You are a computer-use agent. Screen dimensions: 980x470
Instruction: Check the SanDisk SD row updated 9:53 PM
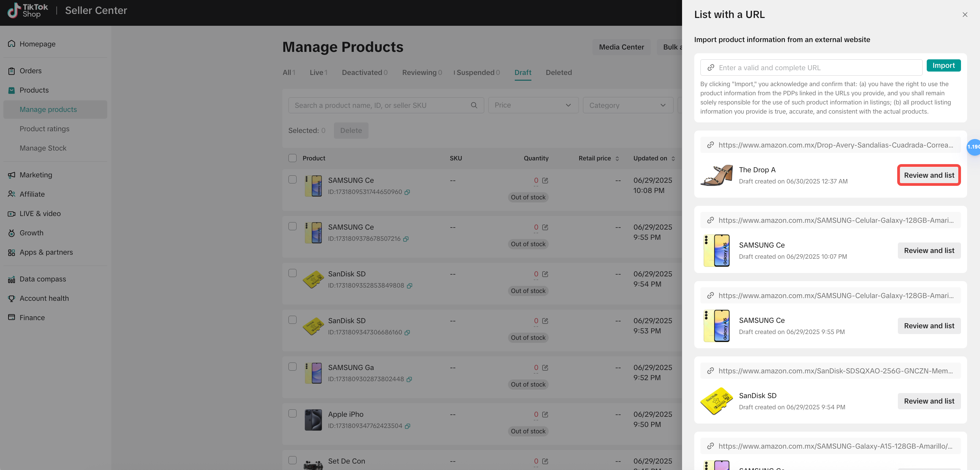point(292,320)
